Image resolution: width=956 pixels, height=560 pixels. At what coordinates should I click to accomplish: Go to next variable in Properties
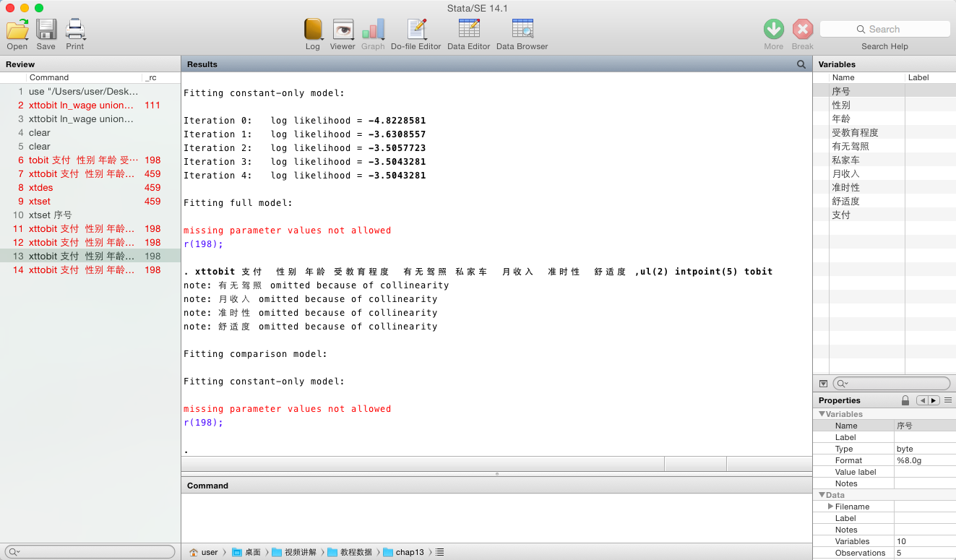click(x=934, y=400)
